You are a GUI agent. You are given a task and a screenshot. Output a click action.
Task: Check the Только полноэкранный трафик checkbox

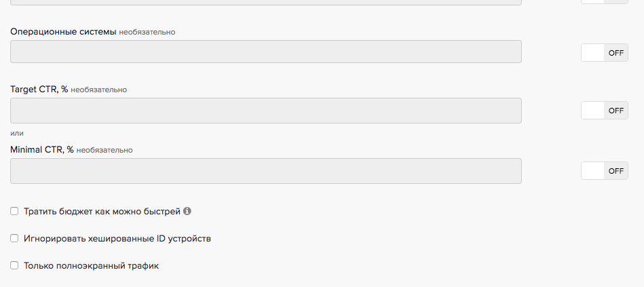(14, 266)
